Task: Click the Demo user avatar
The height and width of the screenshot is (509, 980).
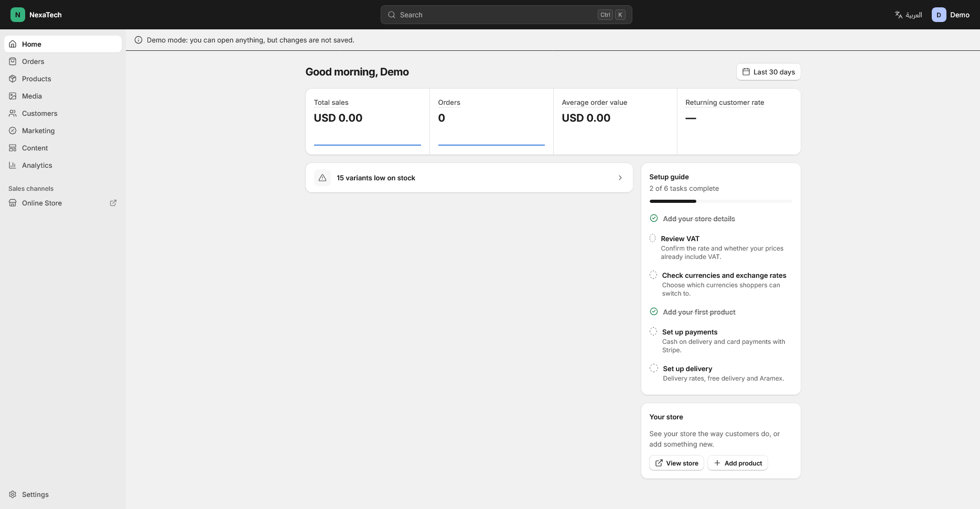Action: [x=939, y=15]
